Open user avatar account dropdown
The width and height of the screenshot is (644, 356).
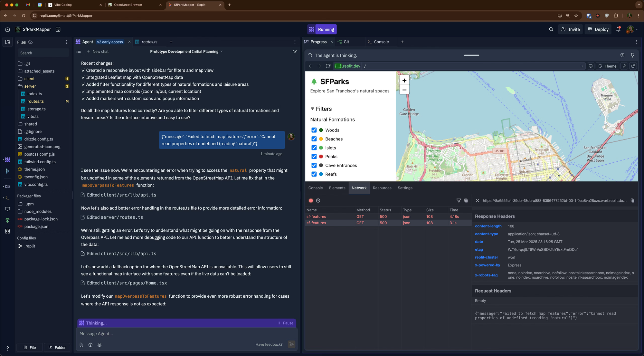(x=632, y=29)
